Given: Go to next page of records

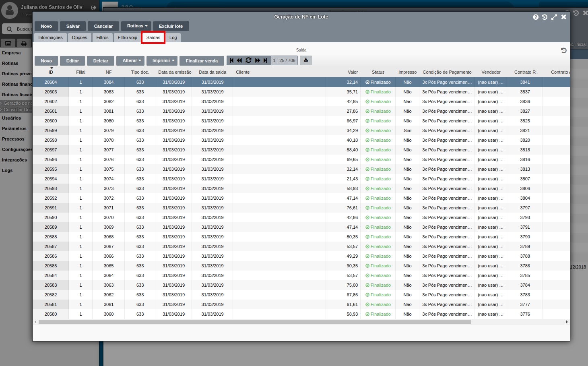Looking at the screenshot, I should (x=257, y=60).
